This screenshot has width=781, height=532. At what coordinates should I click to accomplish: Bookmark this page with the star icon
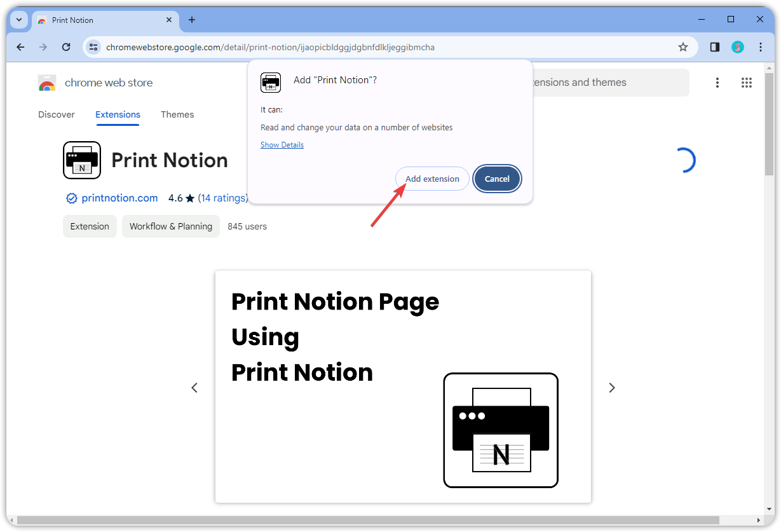pyautogui.click(x=683, y=47)
